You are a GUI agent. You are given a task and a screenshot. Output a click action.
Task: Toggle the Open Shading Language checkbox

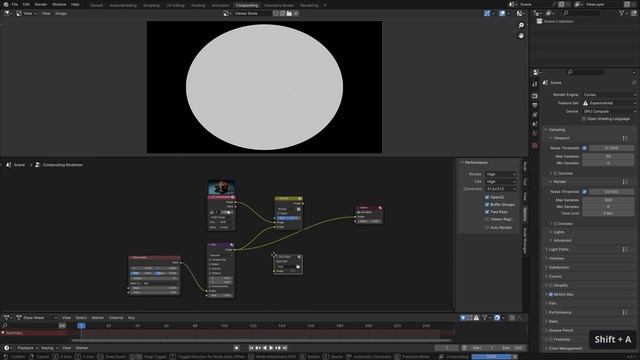584,119
